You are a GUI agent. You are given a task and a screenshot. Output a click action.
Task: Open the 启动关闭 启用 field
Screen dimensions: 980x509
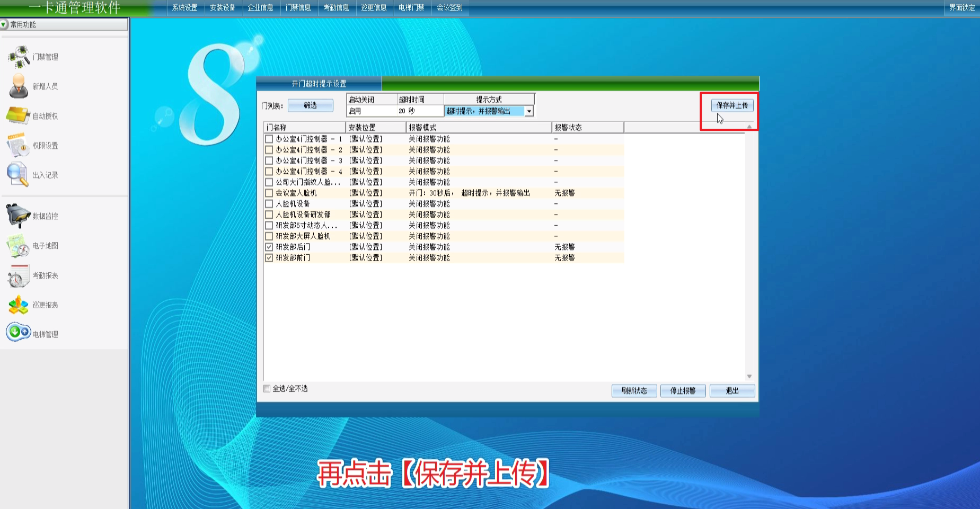(x=372, y=111)
